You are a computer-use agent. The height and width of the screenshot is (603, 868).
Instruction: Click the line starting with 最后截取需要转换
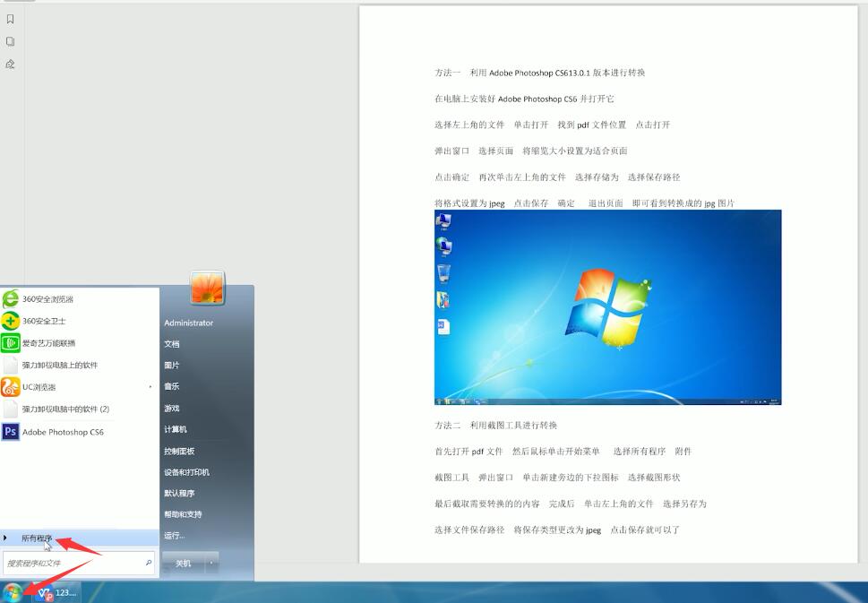click(571, 504)
